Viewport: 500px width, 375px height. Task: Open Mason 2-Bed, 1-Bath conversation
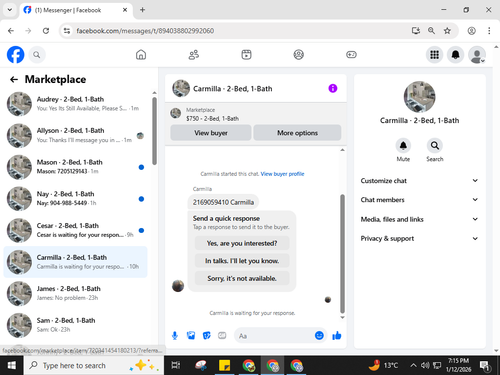click(75, 167)
